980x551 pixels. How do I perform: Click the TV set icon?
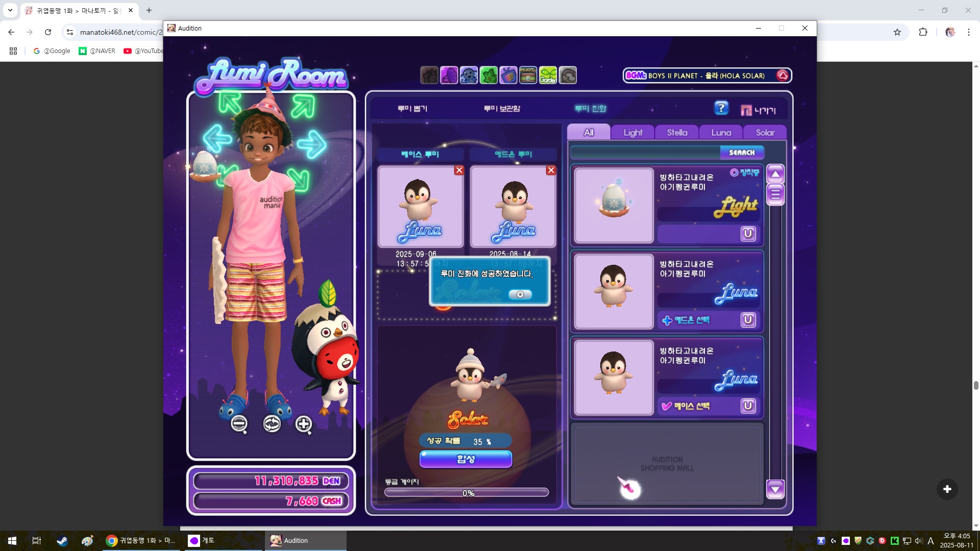tap(508, 76)
